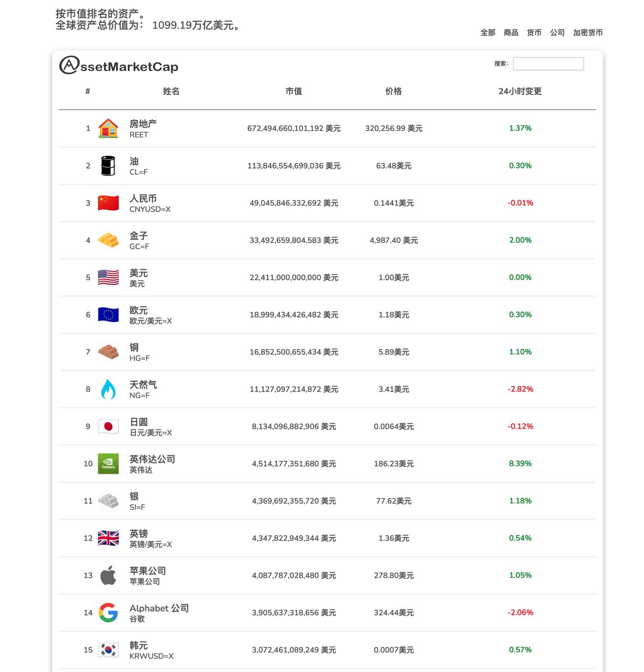This screenshot has height=672, width=644.
Task: Select the 货币 filter tab
Action: click(x=534, y=32)
